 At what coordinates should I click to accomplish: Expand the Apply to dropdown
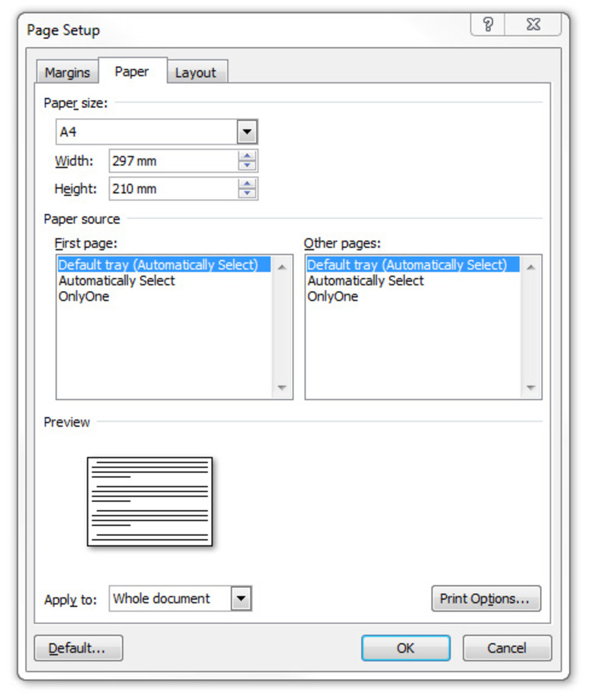tap(241, 598)
